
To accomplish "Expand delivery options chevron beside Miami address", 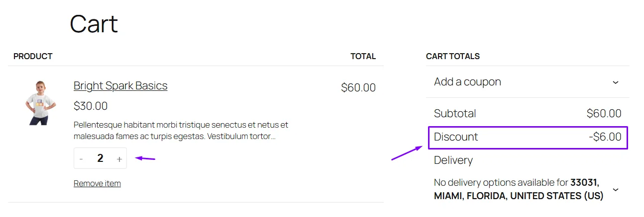I will 616,189.
